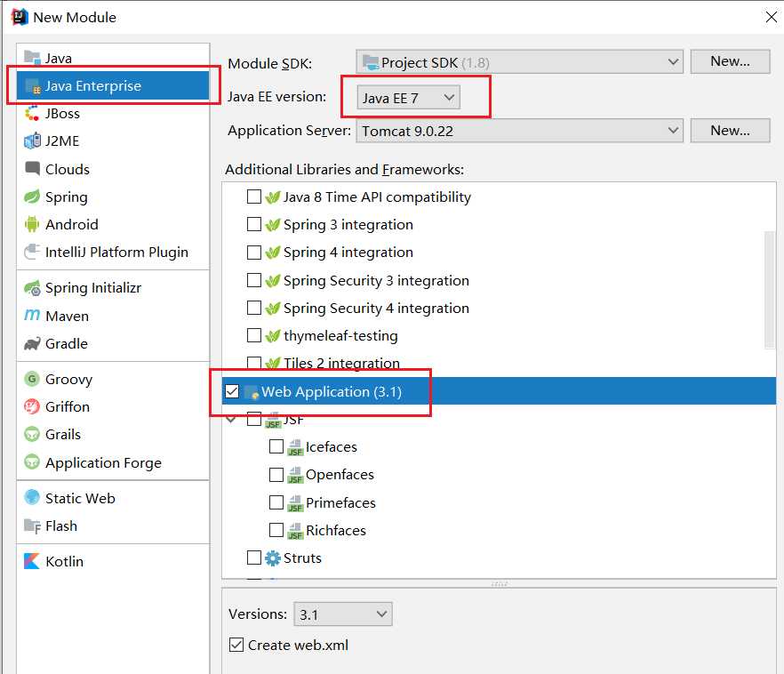Click the Spring Initializr icon
The width and height of the screenshot is (784, 674).
click(x=33, y=288)
